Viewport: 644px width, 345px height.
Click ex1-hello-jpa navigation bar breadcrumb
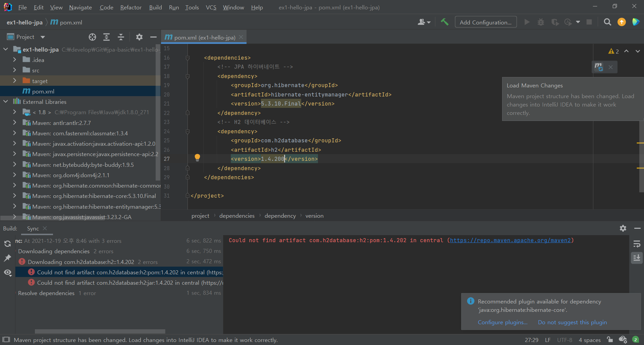point(24,22)
